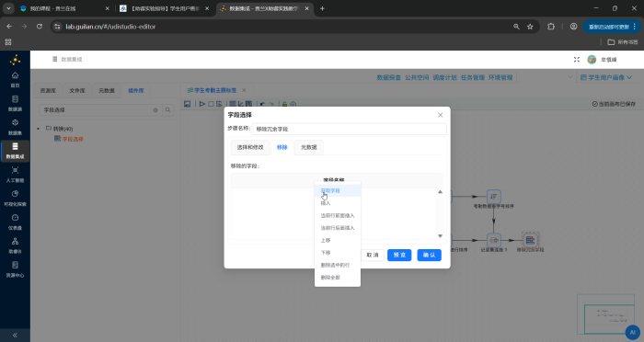The image size is (644, 342).
Task: Click the 步骤名称 input field
Action: pyautogui.click(x=349, y=129)
